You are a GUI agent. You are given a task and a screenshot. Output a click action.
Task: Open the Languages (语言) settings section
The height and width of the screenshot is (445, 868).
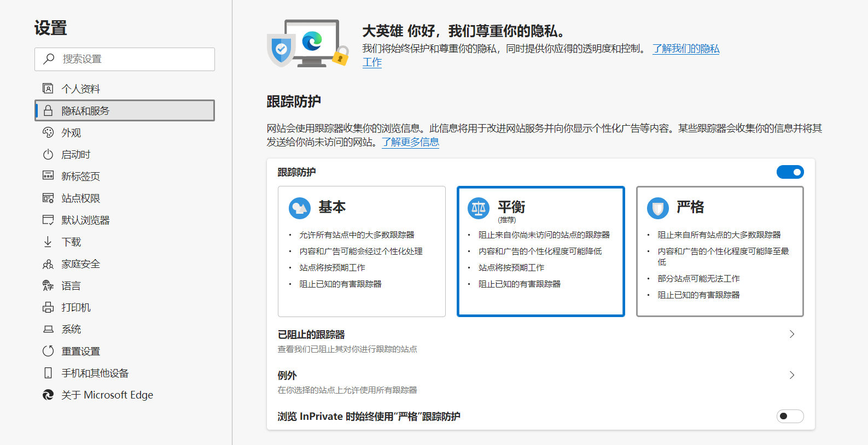point(71,286)
